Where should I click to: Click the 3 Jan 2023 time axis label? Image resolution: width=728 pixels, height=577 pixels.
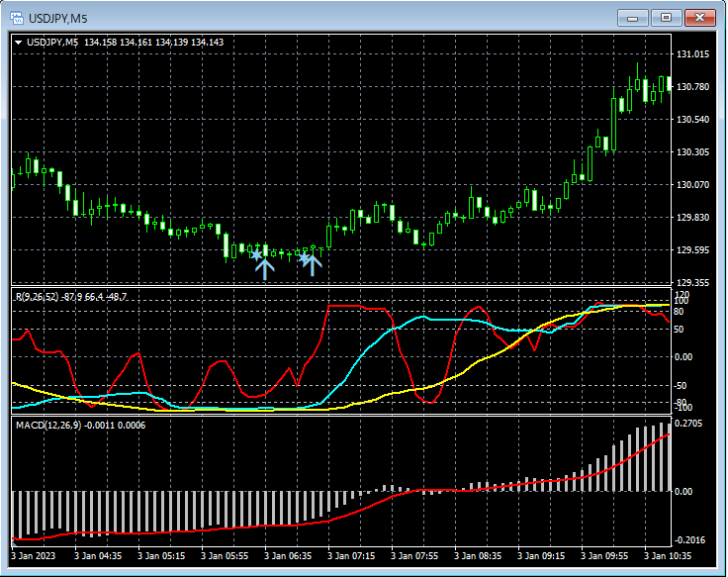(33, 555)
